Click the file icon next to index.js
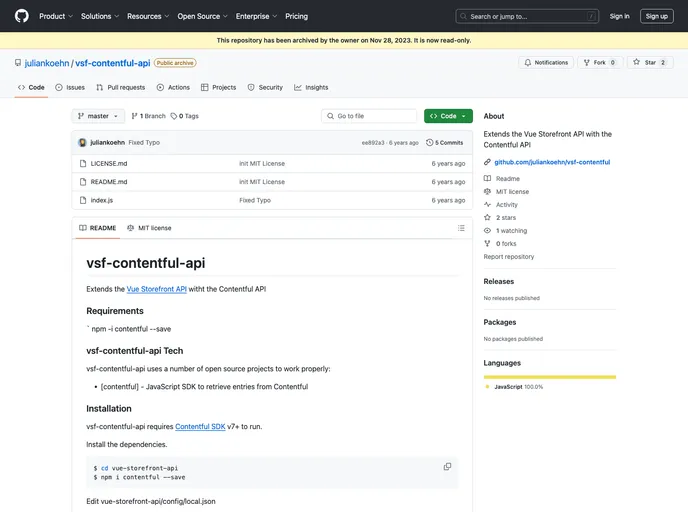Viewport: 688px width, 512px height. [x=83, y=201]
